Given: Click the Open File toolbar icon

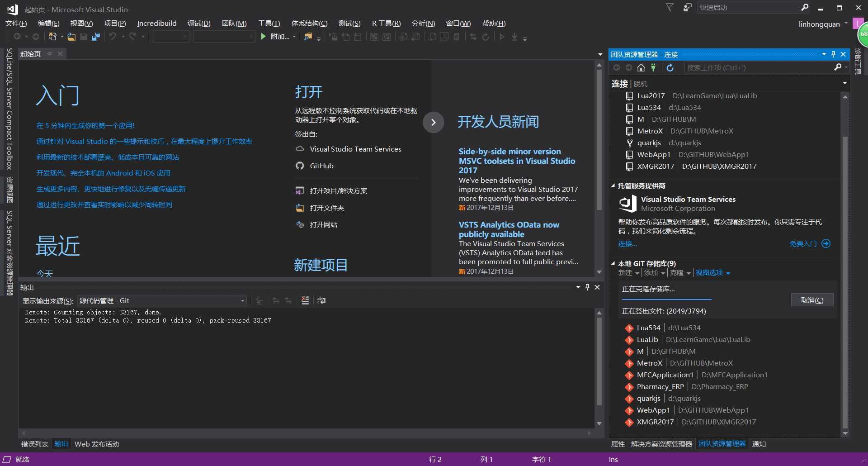Looking at the screenshot, I should tap(71, 37).
